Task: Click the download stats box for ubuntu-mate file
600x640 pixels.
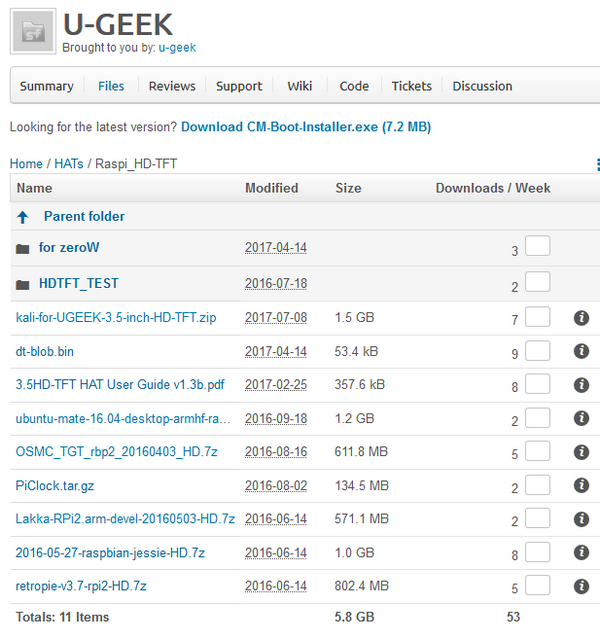Action: [x=538, y=418]
